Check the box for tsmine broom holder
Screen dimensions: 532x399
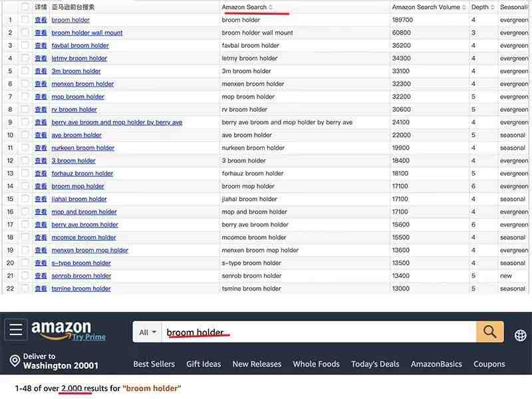[x=25, y=289]
